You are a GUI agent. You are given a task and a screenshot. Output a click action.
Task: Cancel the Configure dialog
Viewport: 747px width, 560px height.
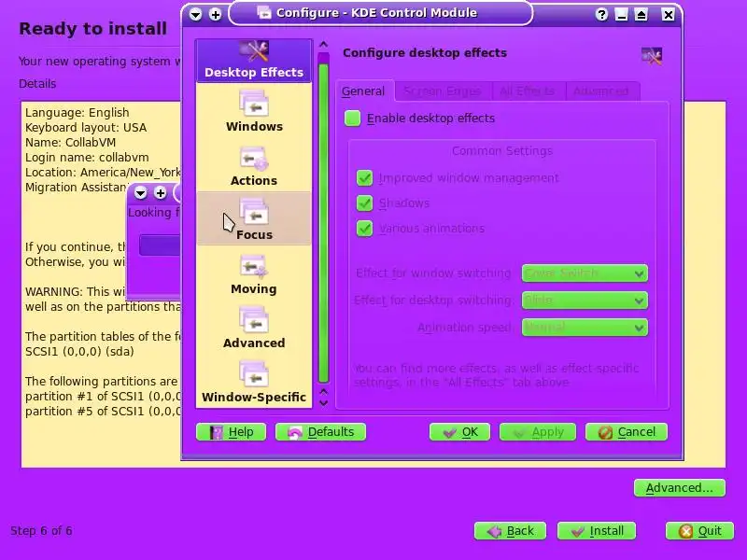627,432
